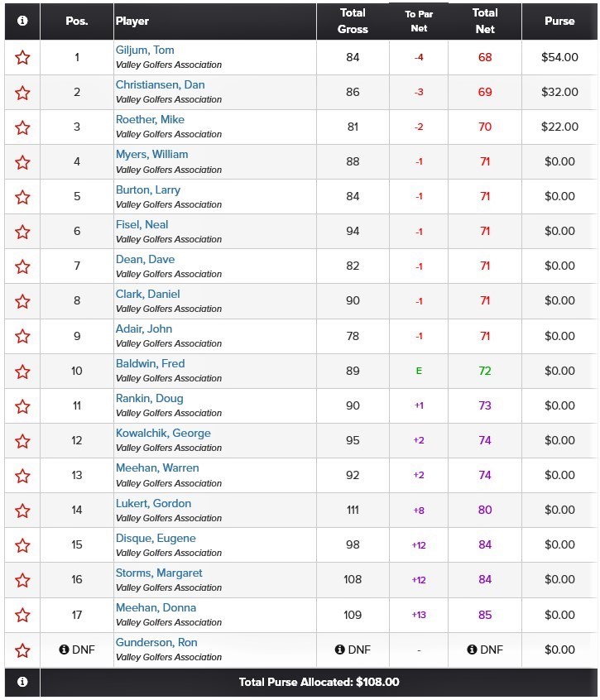
Task: Sort by Total Net column header
Action: pyautogui.click(x=485, y=21)
